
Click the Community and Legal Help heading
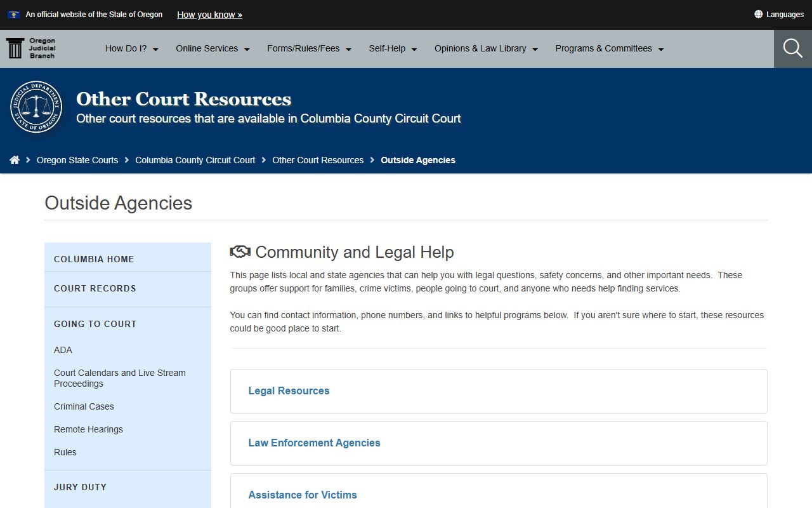[355, 252]
